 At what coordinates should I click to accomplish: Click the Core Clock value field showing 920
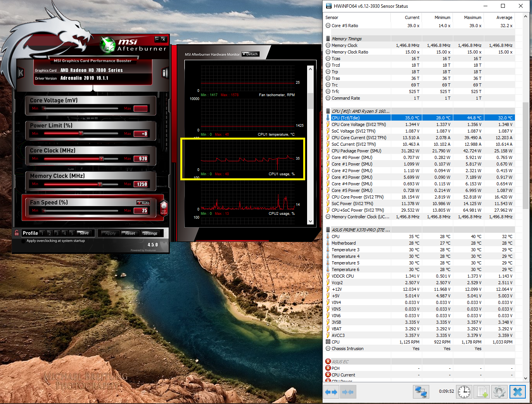coord(141,159)
